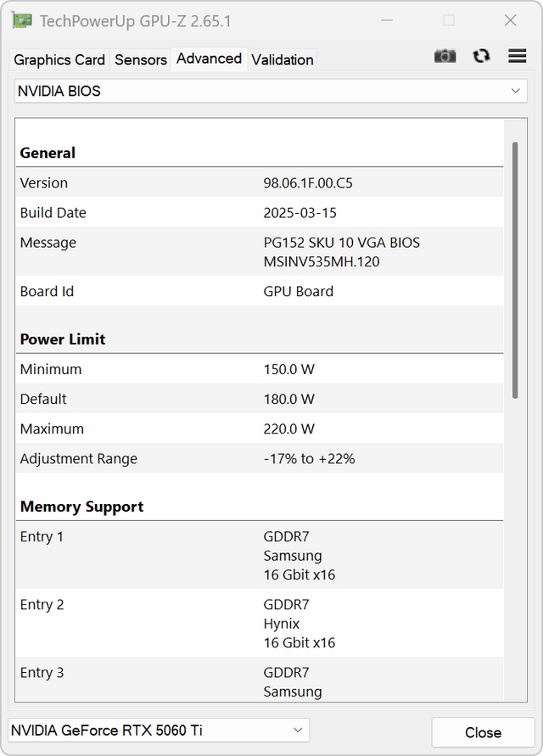Open the hamburger menu icon
The image size is (543, 756).
[x=518, y=56]
